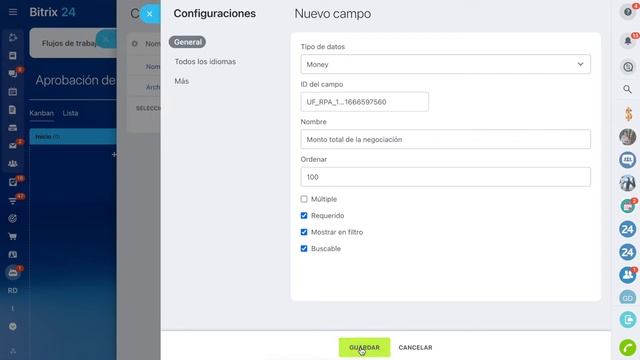This screenshot has height=360, width=640.
Task: Click the GD avatar on right panel
Action: (628, 298)
